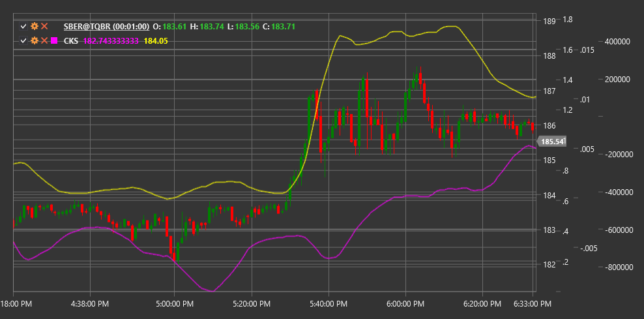
Task: Click the 6:33:00 PM time label
Action: pos(533,304)
